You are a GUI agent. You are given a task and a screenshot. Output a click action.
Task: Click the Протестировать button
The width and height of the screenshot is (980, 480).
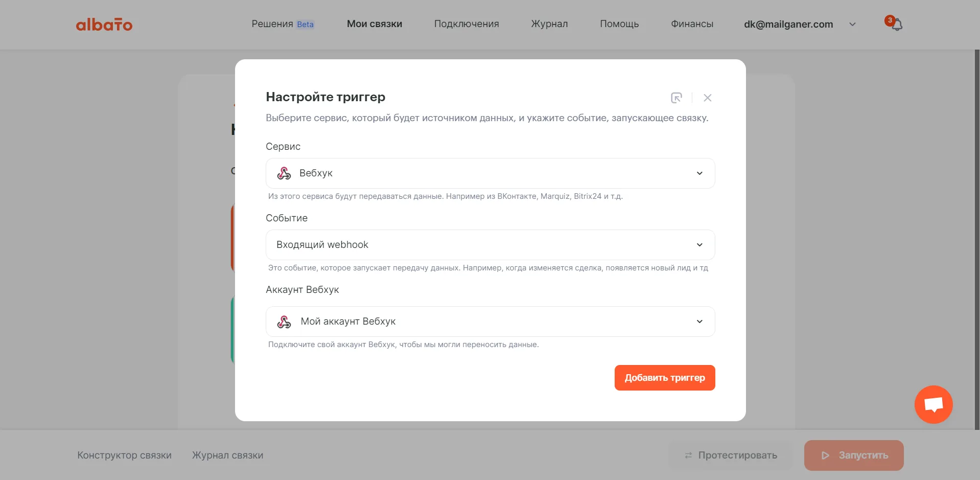(731, 455)
